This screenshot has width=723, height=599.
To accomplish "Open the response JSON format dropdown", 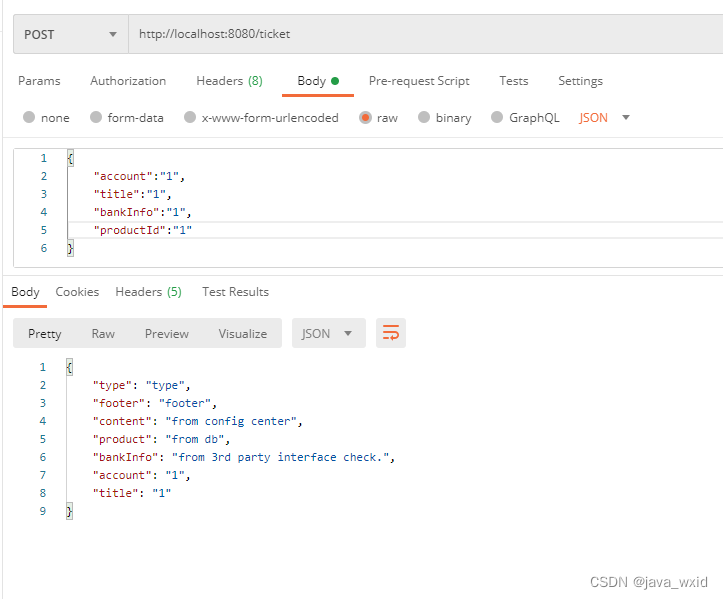I will point(328,333).
